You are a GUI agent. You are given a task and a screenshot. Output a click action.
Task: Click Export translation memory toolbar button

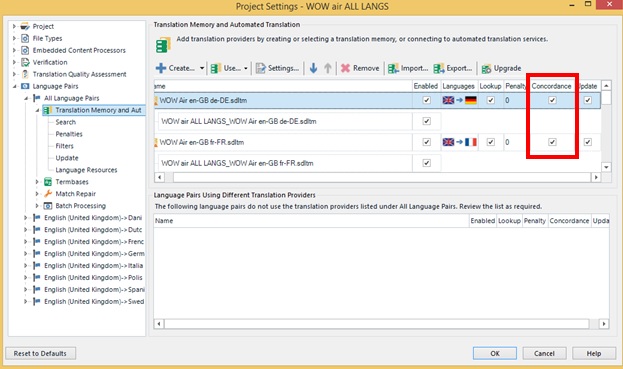(453, 68)
